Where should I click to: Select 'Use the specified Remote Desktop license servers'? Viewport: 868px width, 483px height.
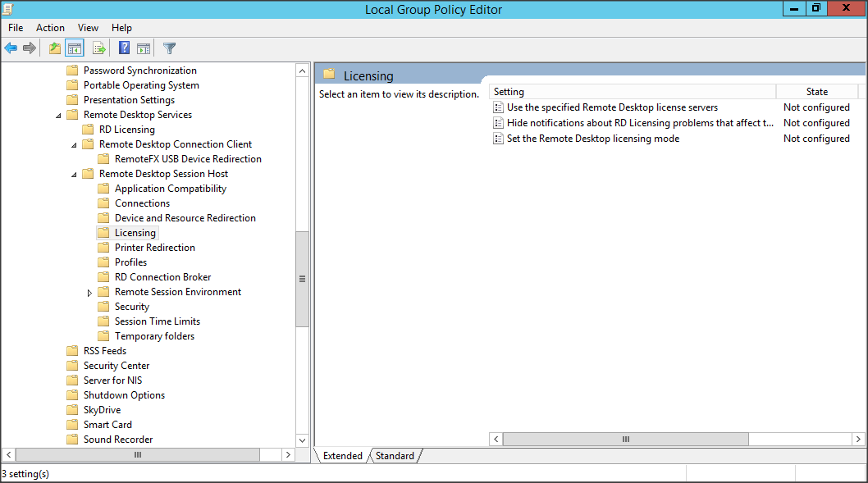coord(612,107)
